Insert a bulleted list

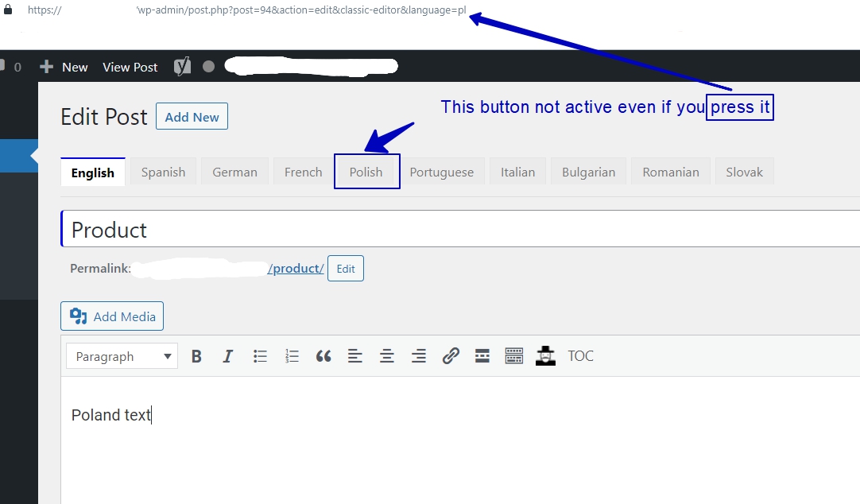click(x=260, y=356)
